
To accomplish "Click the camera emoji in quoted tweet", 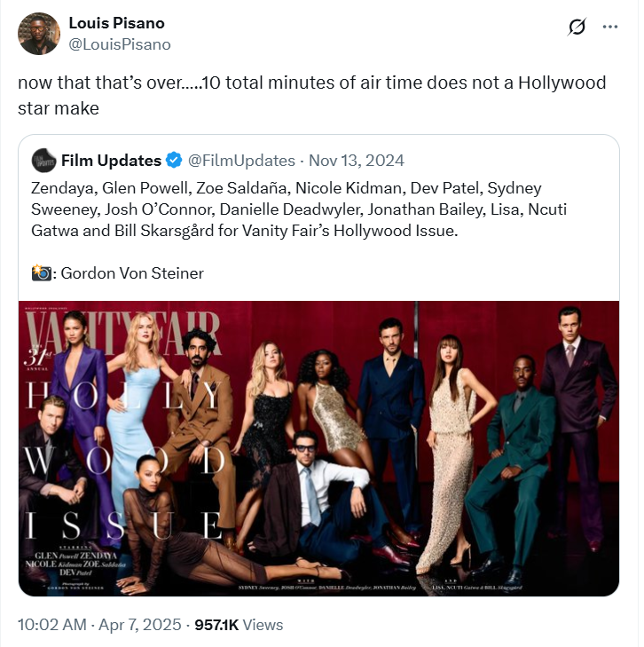I will pos(41,273).
